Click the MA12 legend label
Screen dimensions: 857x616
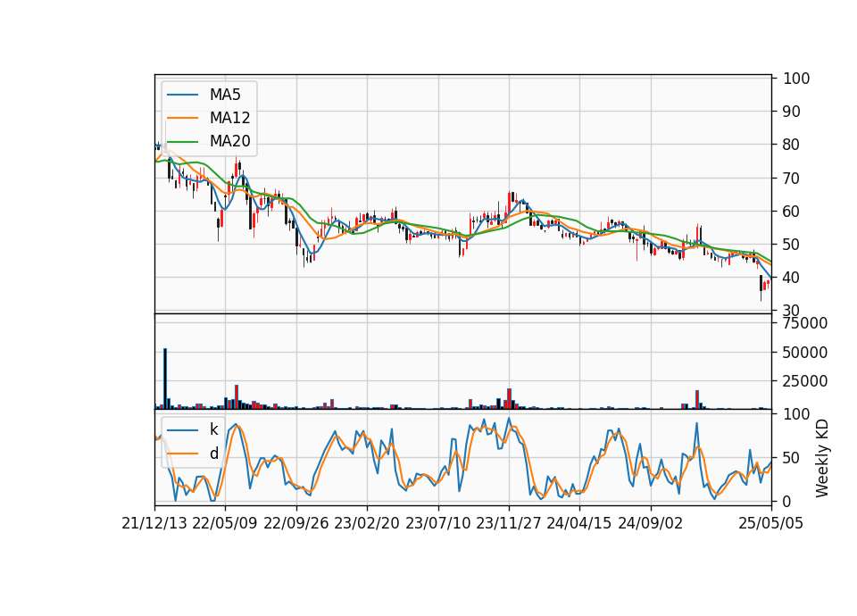pos(229,118)
